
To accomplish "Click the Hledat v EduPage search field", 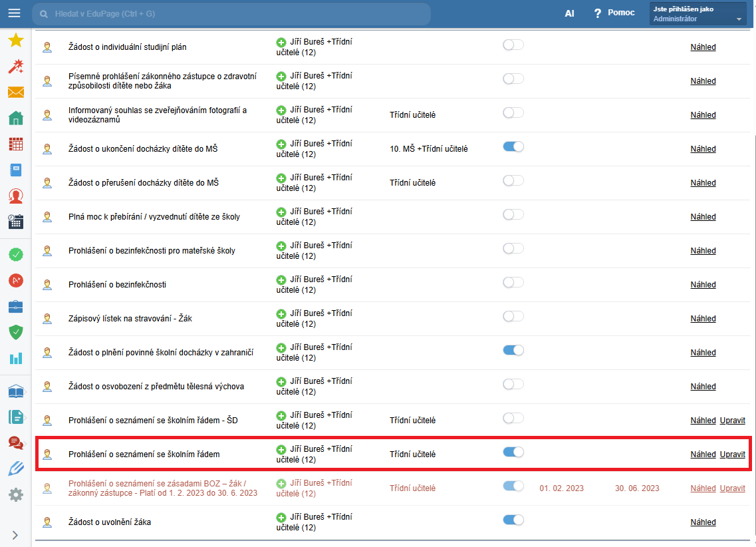I will (233, 13).
